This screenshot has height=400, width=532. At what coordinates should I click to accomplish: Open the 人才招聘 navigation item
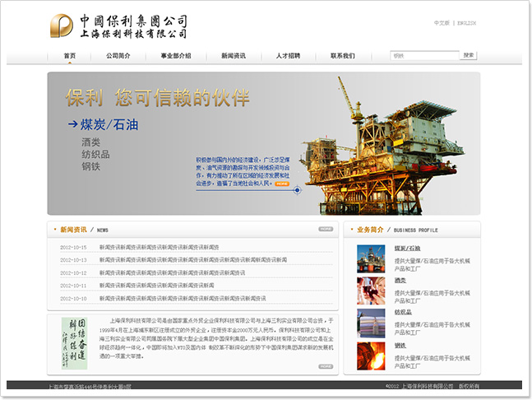coord(288,56)
